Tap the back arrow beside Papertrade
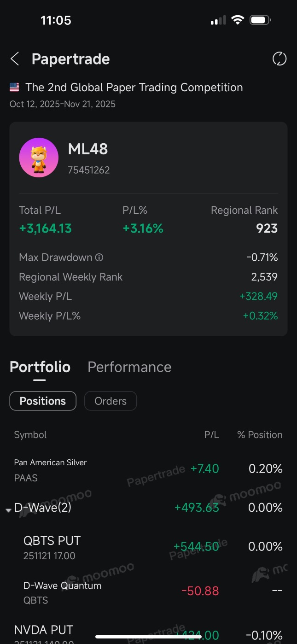297x644 pixels. pos(15,59)
